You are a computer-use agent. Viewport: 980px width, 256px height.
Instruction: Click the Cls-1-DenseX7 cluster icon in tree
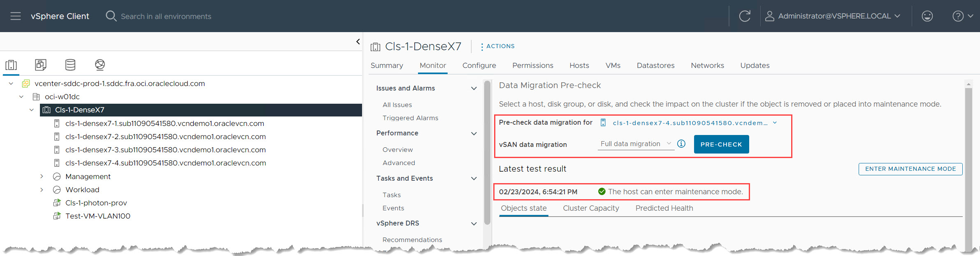[x=46, y=110]
